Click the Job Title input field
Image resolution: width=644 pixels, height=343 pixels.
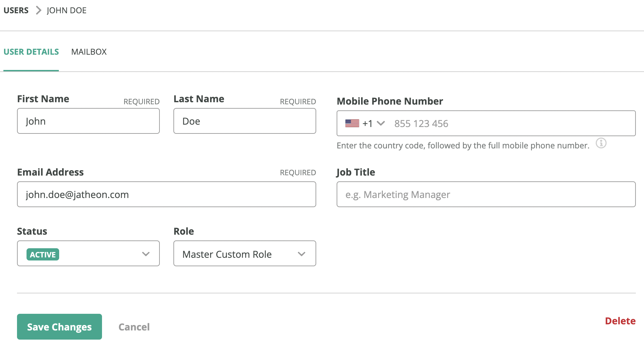486,194
